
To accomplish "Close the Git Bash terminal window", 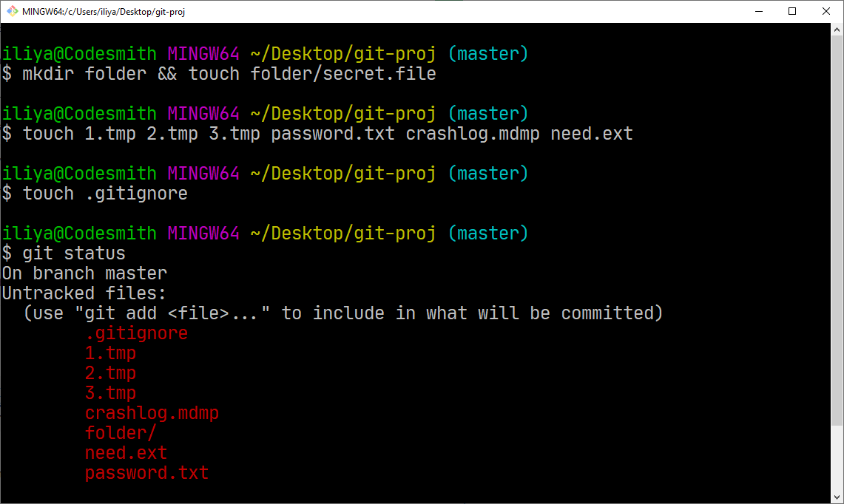I will (x=826, y=11).
